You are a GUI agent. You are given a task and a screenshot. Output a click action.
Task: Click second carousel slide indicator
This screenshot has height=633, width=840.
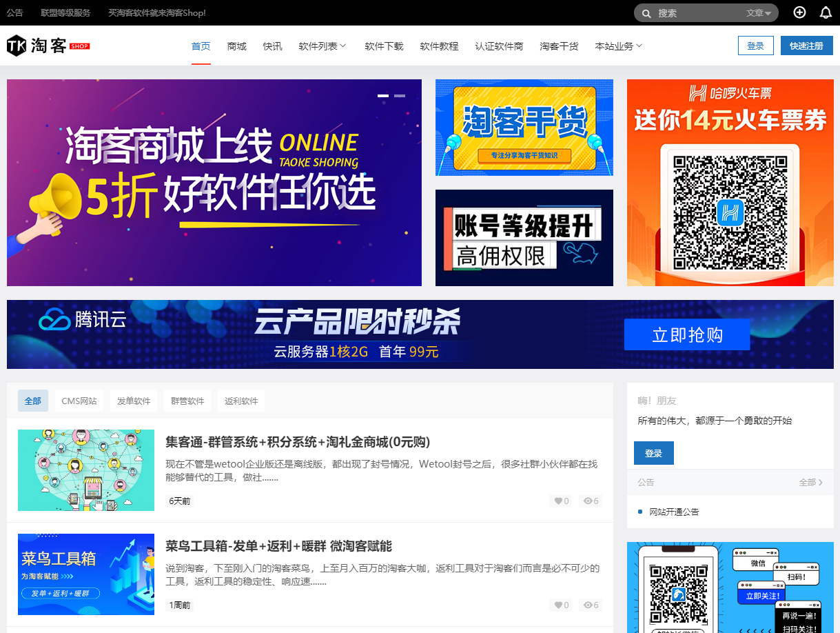coord(400,95)
